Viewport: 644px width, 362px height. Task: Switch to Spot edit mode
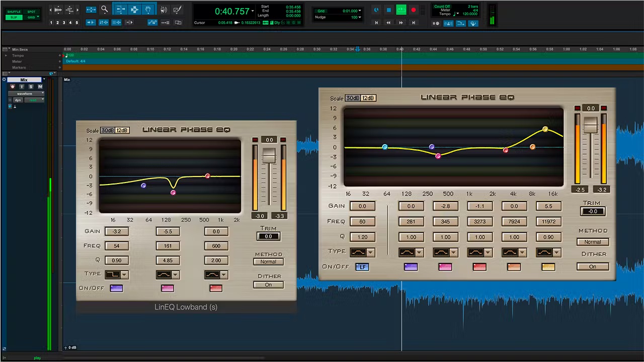click(31, 12)
